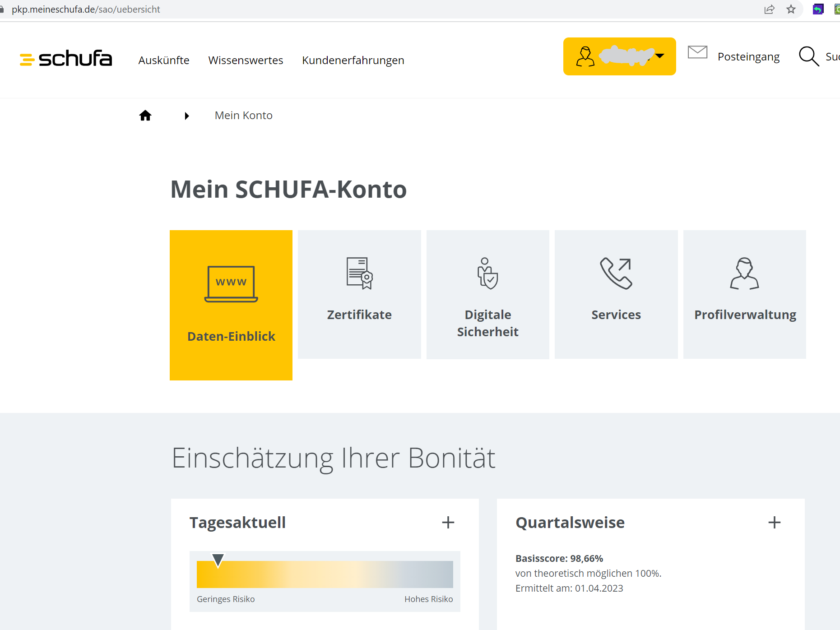The image size is (840, 630).
Task: Click the yellow-to-grey risk gradient bar
Action: (325, 574)
